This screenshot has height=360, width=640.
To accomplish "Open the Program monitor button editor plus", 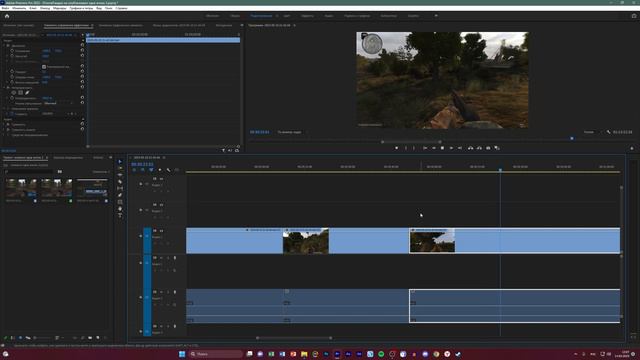I will [632, 148].
